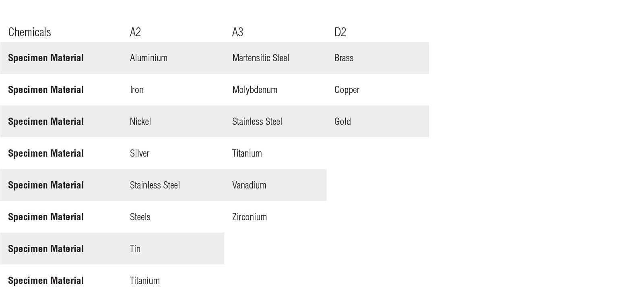The image size is (644, 298).
Task: Click the Silver cell
Action: pos(139,153)
